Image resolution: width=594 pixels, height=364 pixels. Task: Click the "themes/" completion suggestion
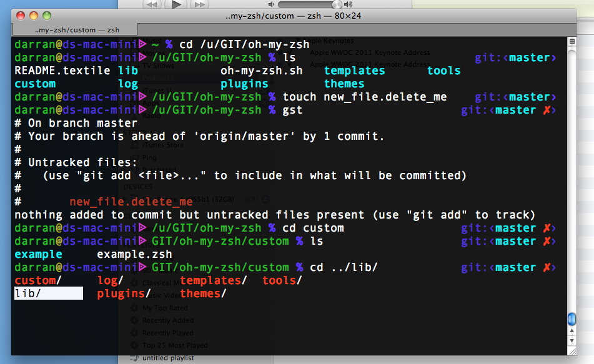pos(203,293)
